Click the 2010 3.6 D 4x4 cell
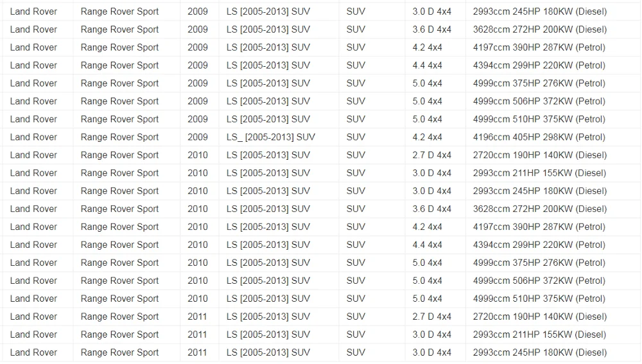 click(431, 209)
